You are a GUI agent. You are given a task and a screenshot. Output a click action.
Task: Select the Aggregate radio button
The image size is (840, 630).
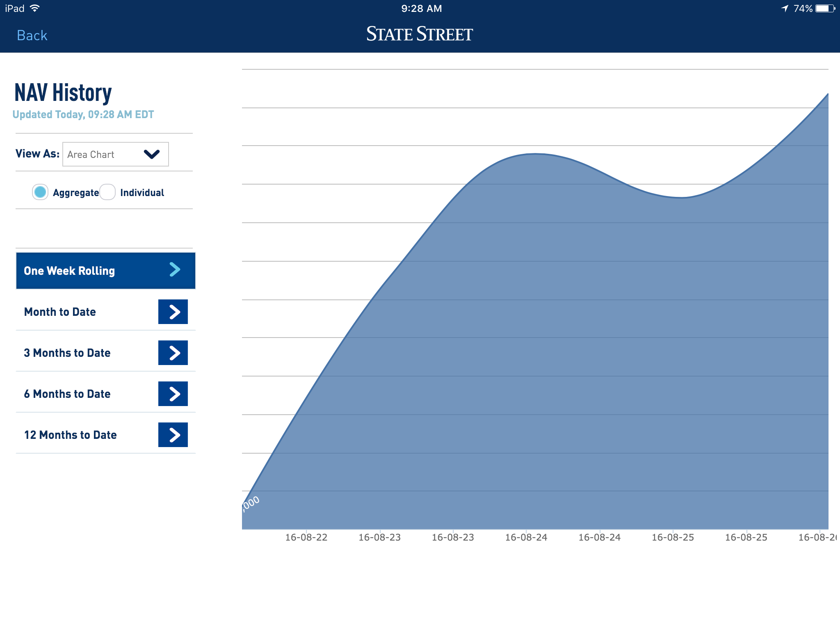(40, 192)
